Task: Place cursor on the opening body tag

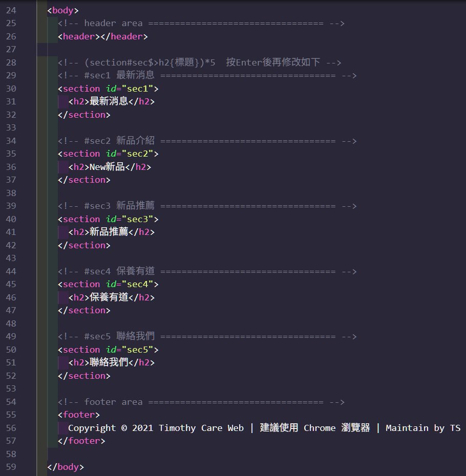Action: [x=62, y=10]
